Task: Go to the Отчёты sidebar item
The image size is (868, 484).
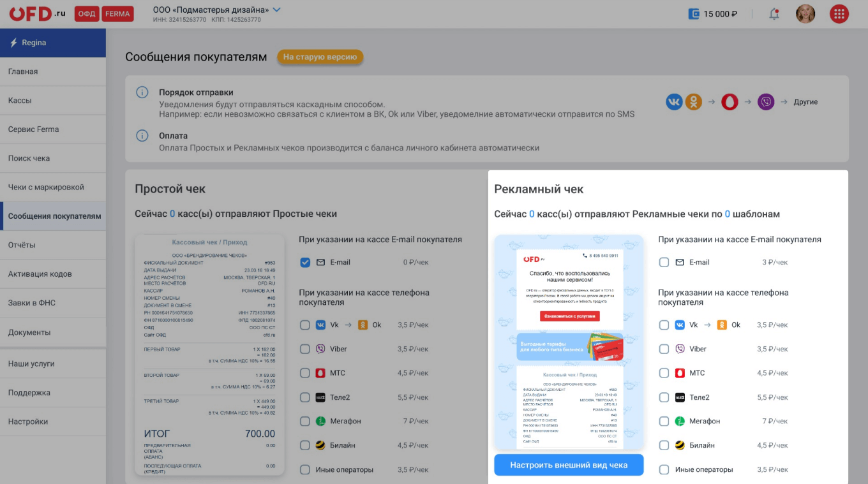Action: (x=53, y=245)
